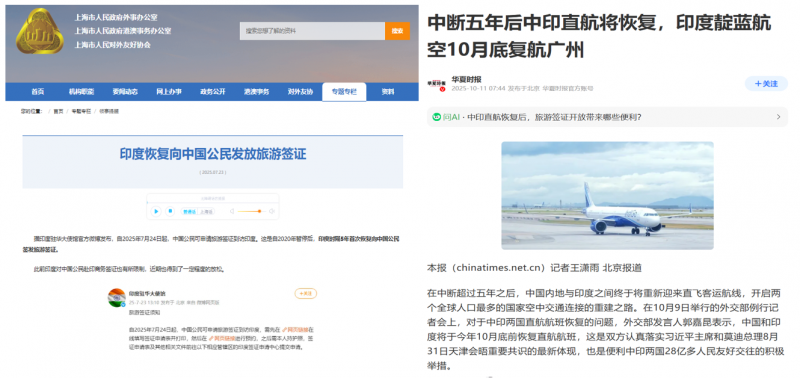The width and height of the screenshot is (800, 378).
Task: Click header text 上海市人民政府外事办公室
Action: click(116, 17)
